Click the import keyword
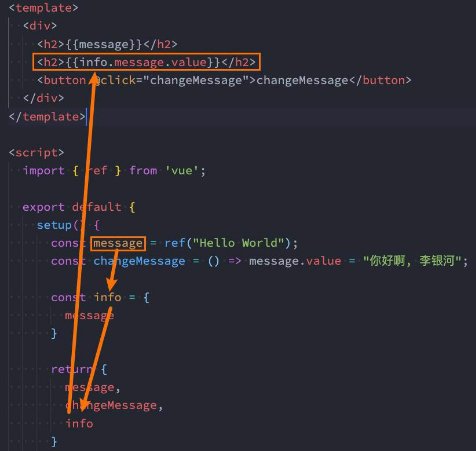 [43, 171]
